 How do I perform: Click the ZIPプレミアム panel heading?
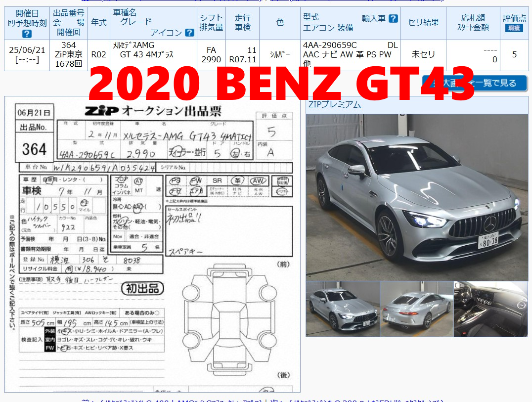coord(335,104)
